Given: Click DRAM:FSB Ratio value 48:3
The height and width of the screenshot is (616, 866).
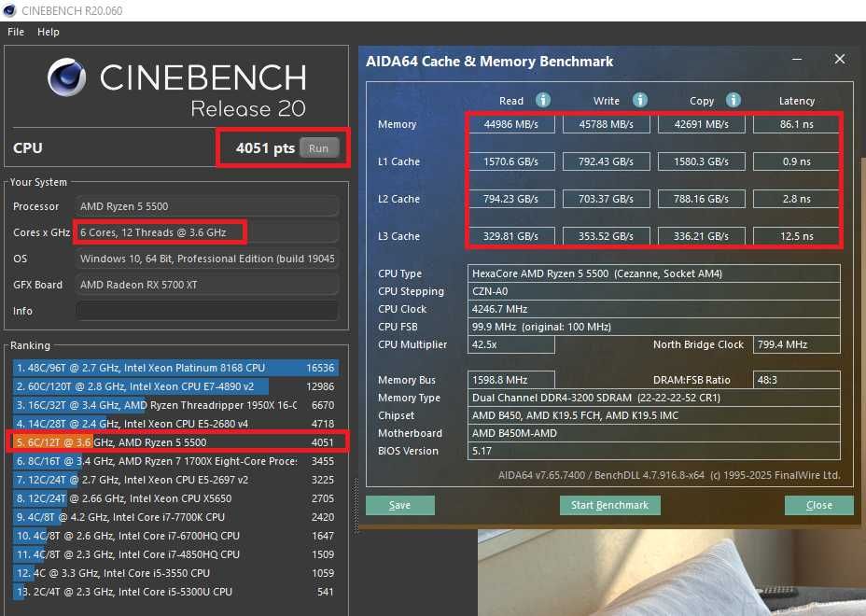Looking at the screenshot, I should [796, 380].
